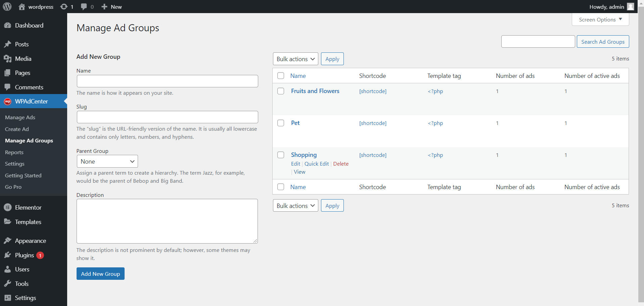The width and height of the screenshot is (644, 306).
Task: Check the select-all checkbox in table header
Action: click(281, 76)
